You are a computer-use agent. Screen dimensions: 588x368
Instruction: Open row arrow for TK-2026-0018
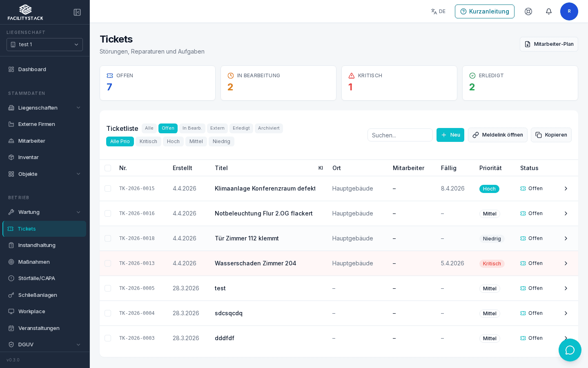click(x=566, y=238)
